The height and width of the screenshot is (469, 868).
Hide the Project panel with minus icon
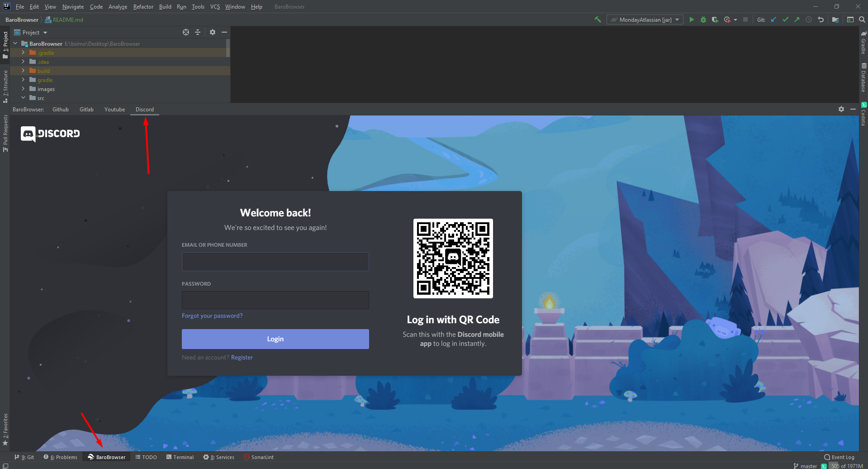[x=224, y=32]
